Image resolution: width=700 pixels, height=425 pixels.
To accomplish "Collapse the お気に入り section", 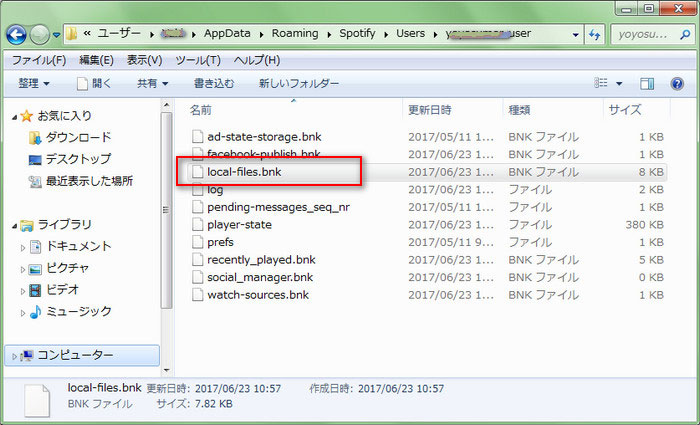I will tap(15, 117).
